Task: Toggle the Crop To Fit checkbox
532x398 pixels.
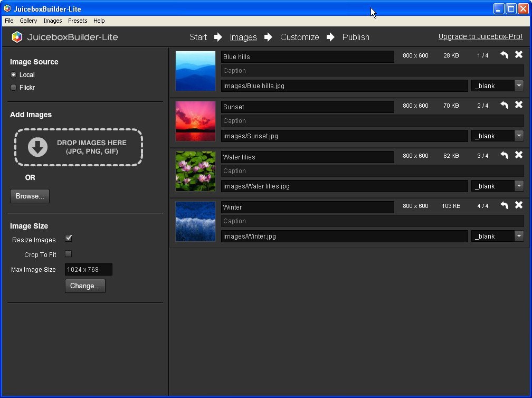Action: (x=68, y=254)
